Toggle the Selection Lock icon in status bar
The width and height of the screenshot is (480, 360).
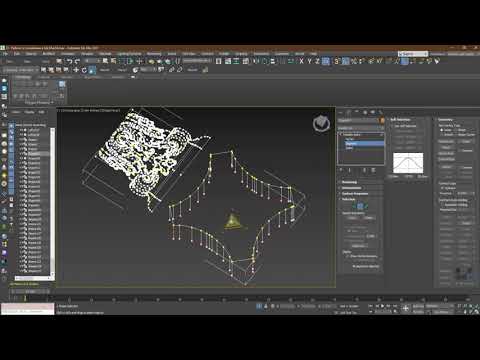click(x=266, y=306)
